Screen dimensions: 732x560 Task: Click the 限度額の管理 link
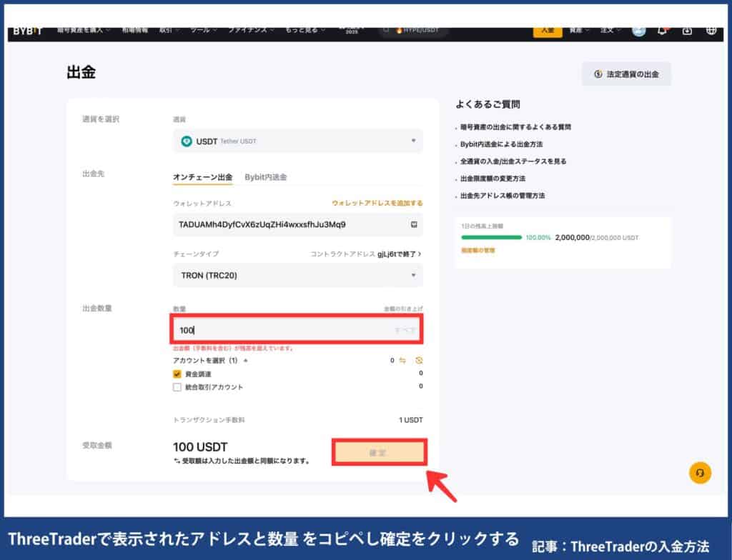click(x=478, y=251)
